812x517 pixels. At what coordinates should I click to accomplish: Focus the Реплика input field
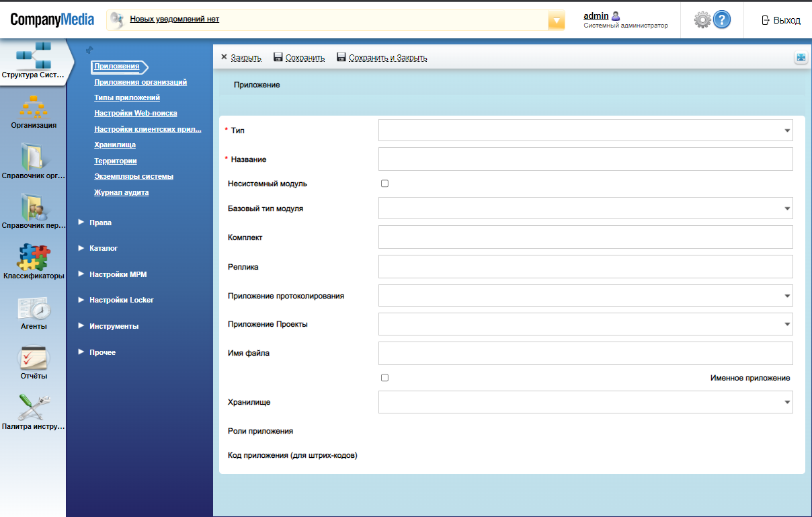(x=585, y=267)
